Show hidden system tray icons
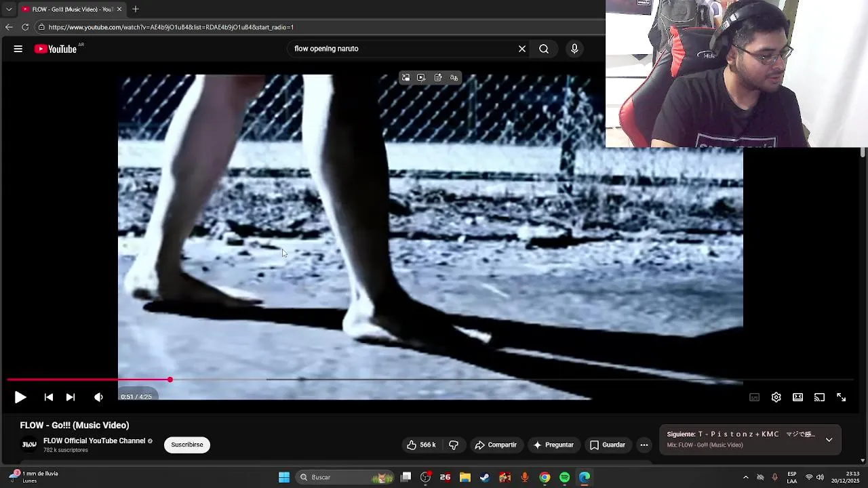The width and height of the screenshot is (868, 488). click(746, 477)
